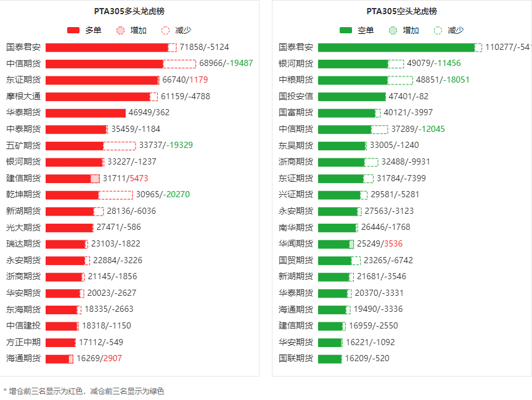
Task: Click the PTA305多头龙虎榜 chart title
Action: click(x=129, y=11)
